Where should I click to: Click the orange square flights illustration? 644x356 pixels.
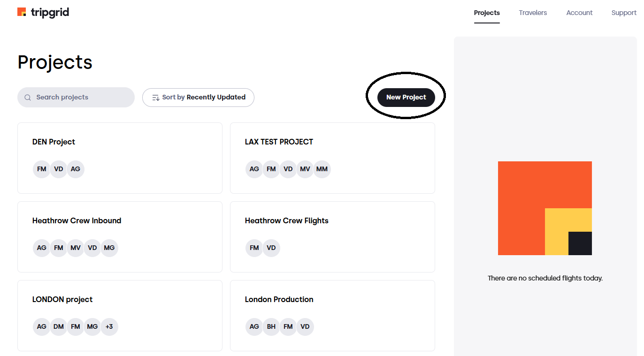pos(545,208)
